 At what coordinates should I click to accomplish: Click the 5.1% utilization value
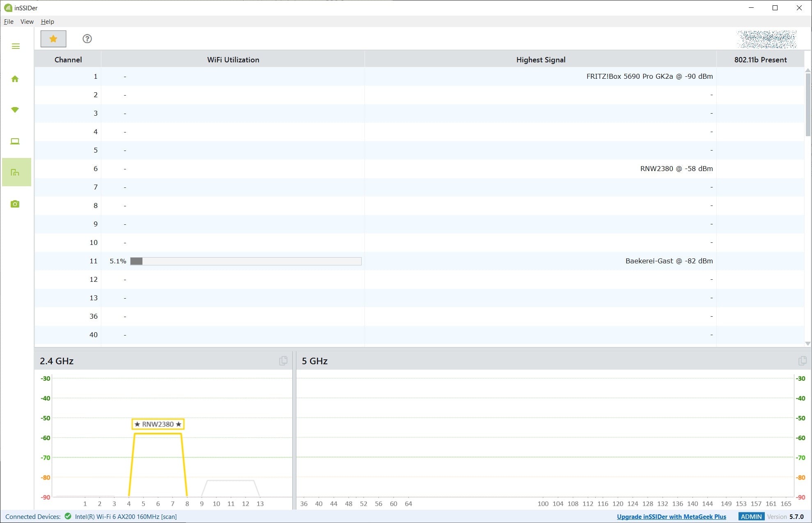tap(118, 261)
